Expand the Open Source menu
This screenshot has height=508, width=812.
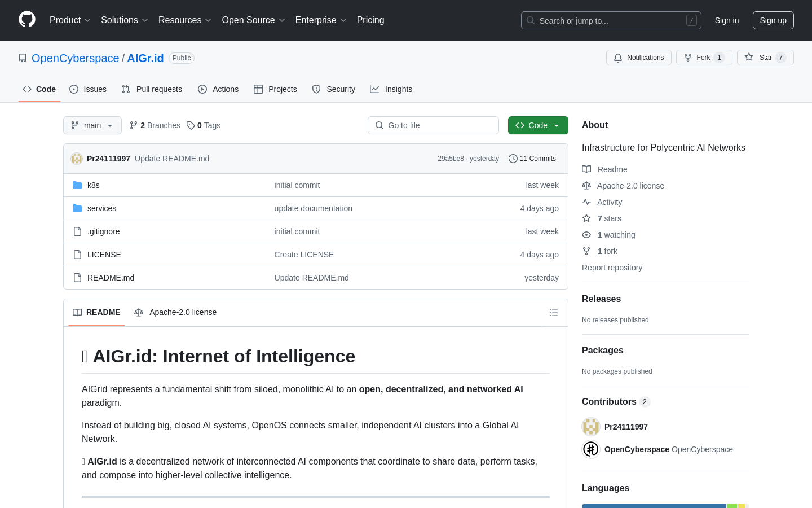pyautogui.click(x=254, y=20)
